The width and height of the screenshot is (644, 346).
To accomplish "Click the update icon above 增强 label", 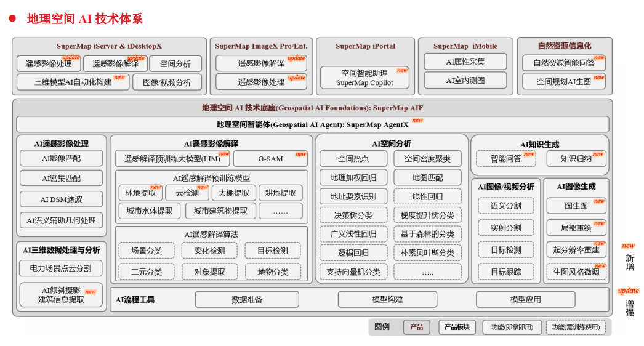I will (629, 291).
